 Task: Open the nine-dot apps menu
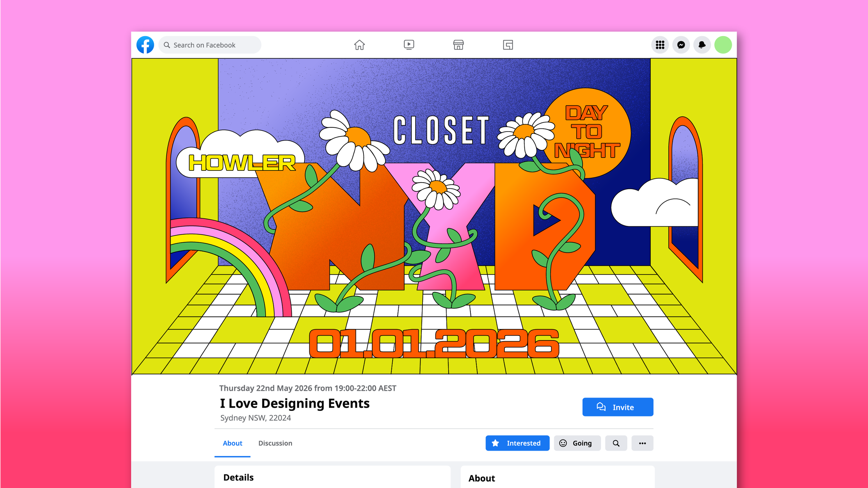(660, 45)
